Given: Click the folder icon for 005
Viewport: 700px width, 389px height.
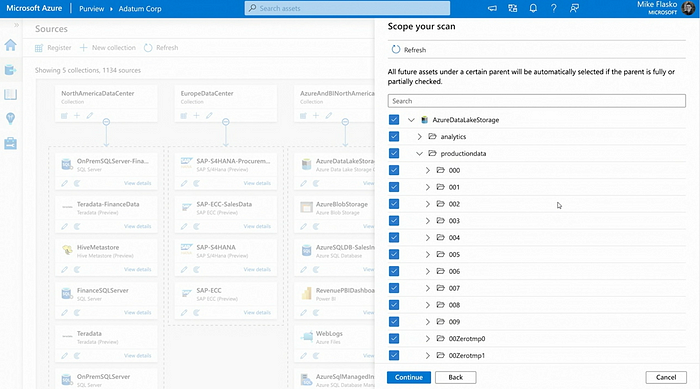Looking at the screenshot, I should 441,254.
